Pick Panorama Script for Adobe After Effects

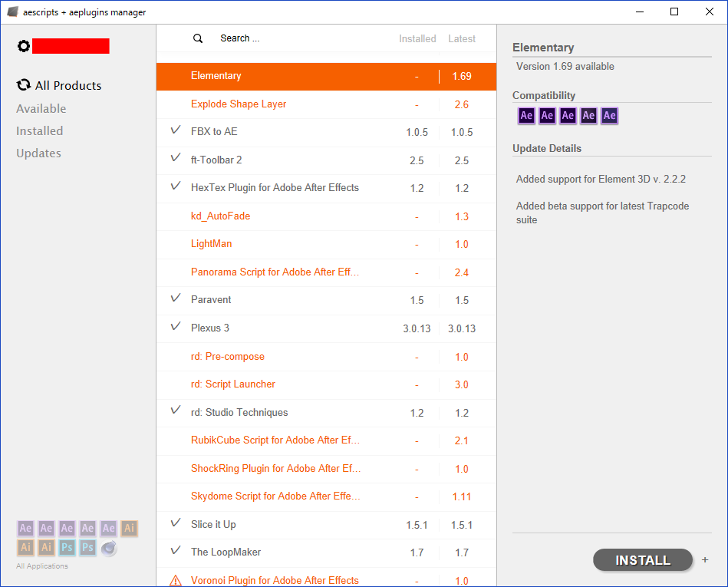coord(326,272)
